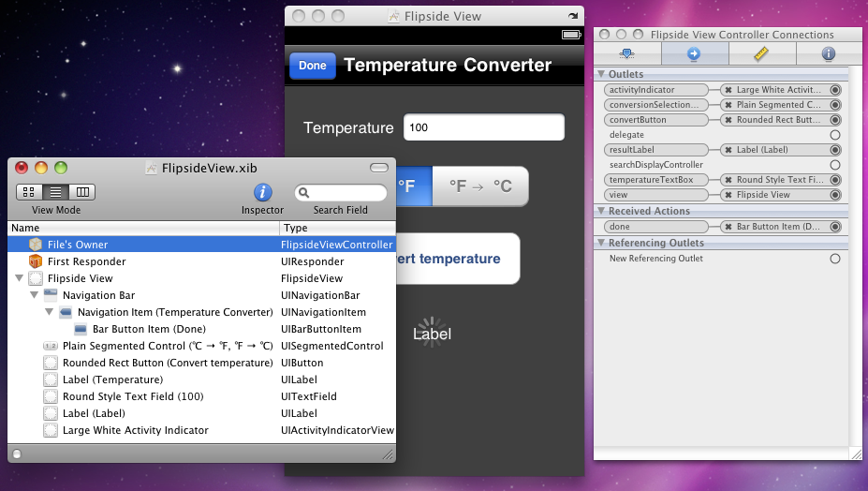Screen dimensions: 868x491
Task: Collapse the Outlets section
Action: [x=601, y=74]
